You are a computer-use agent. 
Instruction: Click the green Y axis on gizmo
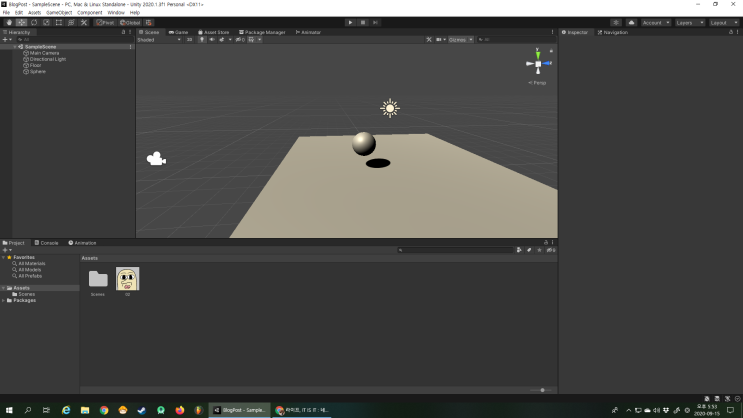coord(537,55)
